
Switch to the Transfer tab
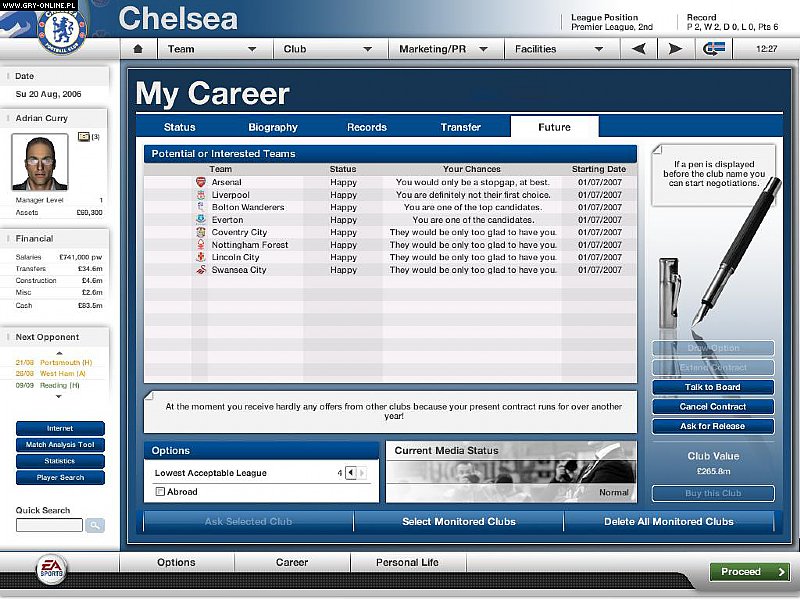(461, 127)
